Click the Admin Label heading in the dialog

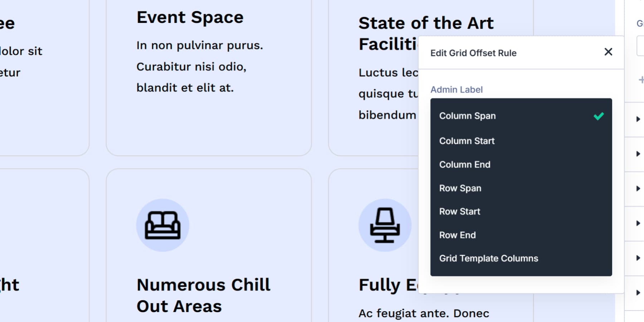click(x=456, y=89)
